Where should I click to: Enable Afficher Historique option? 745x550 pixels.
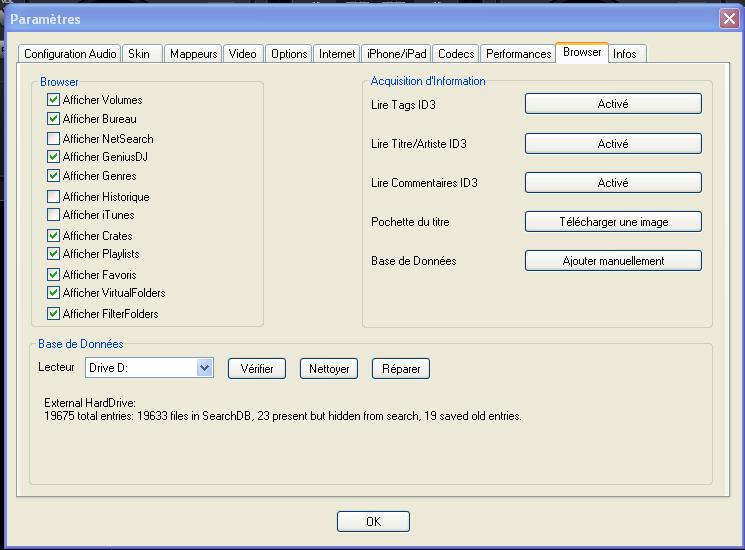click(54, 197)
